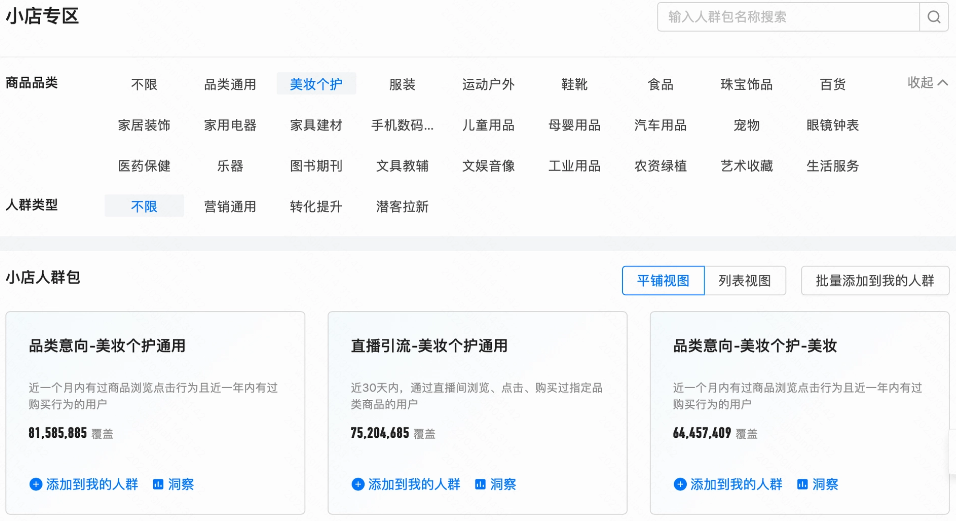Screen dimensions: 956x521
Task: Select 转化提升 audience type
Action: [316, 207]
